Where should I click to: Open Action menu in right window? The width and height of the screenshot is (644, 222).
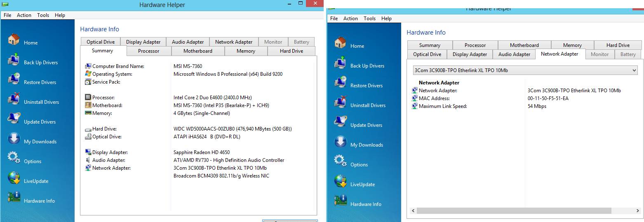[x=350, y=19]
